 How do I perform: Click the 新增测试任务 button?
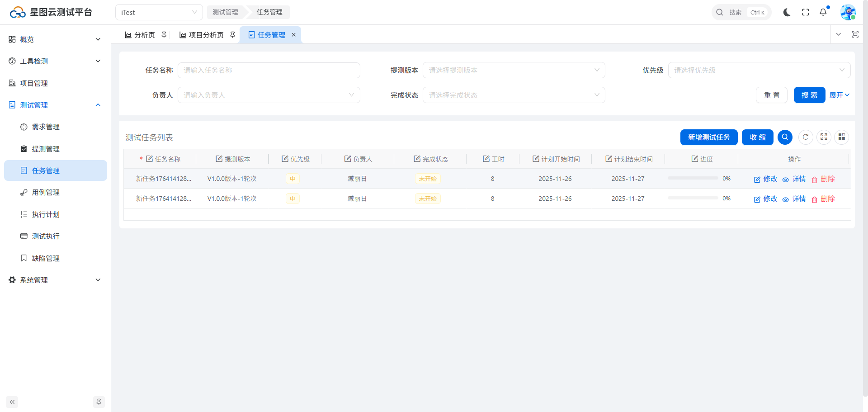708,137
